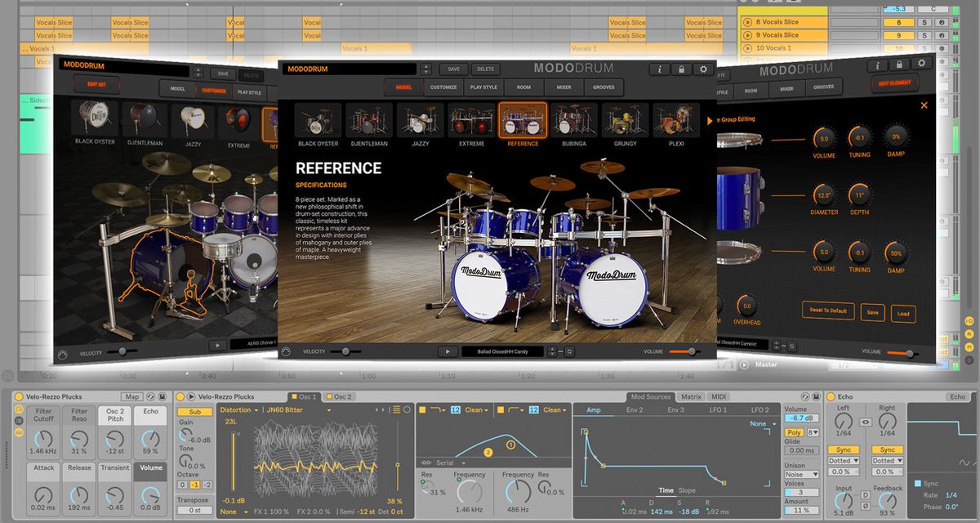
Task: Open the info button in center MODO DRUM window
Action: pyautogui.click(x=660, y=69)
